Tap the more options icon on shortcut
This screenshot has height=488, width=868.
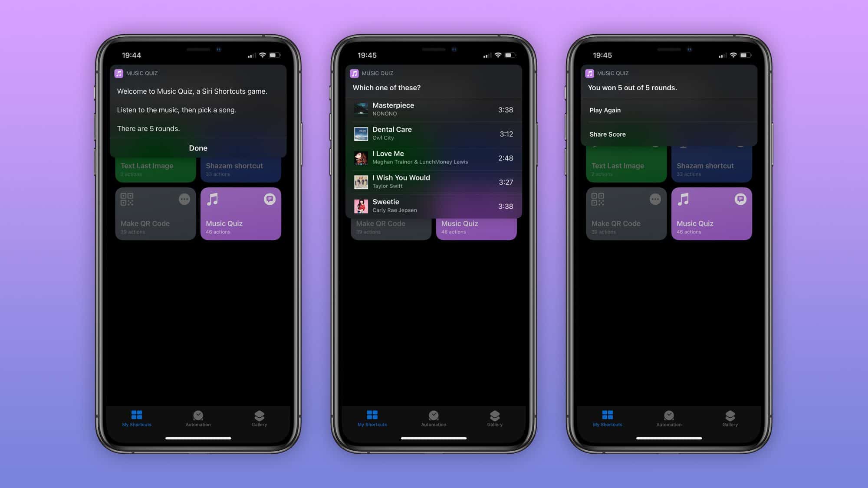pyautogui.click(x=184, y=199)
